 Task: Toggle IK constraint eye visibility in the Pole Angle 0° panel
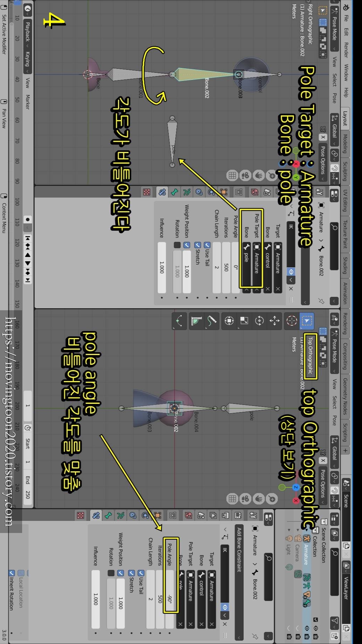(x=291, y=271)
